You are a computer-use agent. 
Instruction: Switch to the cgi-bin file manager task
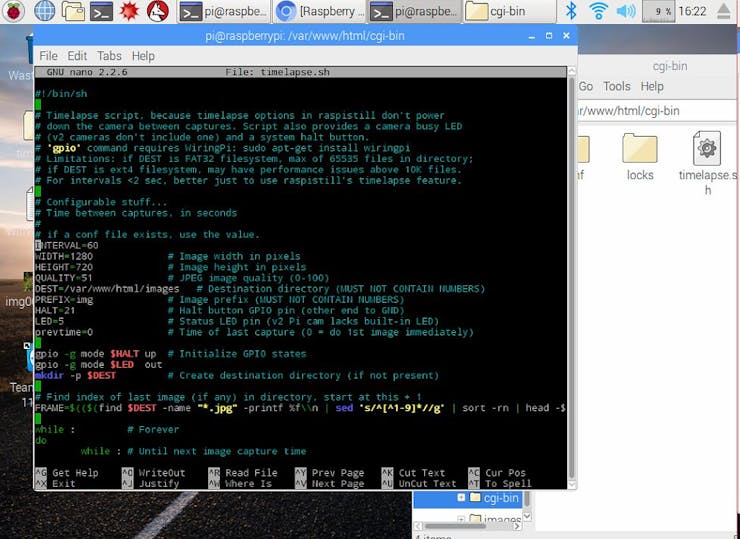509,11
